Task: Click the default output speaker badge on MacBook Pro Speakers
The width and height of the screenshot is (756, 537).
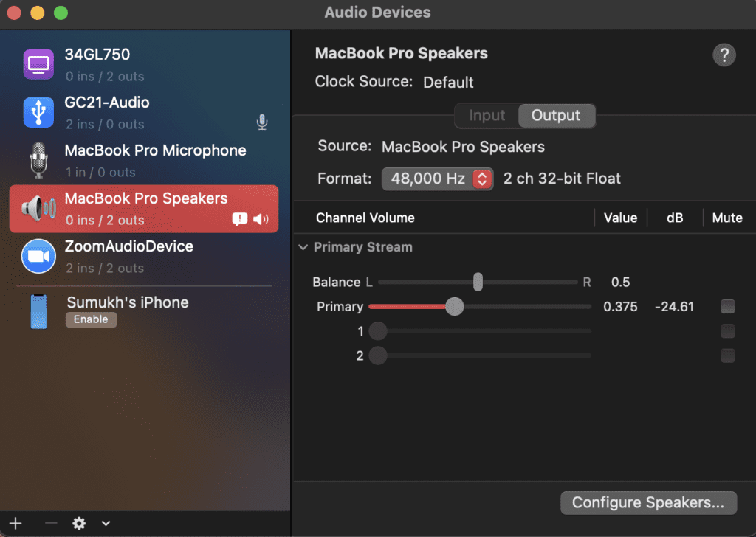Action: point(261,219)
